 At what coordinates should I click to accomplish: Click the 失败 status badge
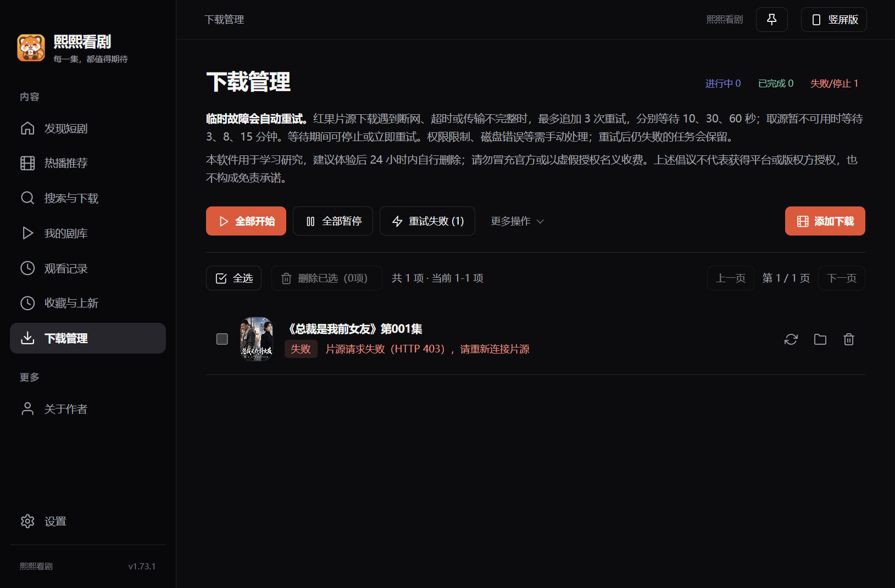pos(301,349)
